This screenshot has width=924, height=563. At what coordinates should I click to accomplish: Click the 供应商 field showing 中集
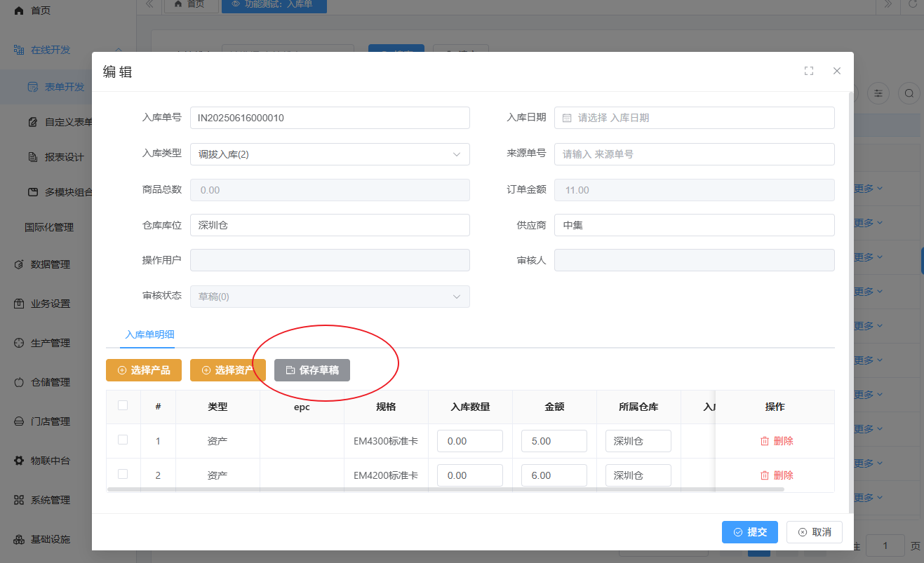coord(695,225)
